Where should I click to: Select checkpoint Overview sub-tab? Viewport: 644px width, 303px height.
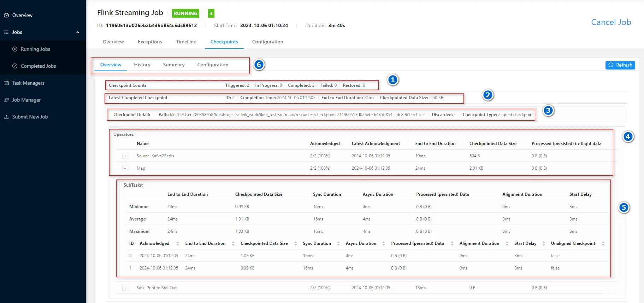tap(111, 65)
